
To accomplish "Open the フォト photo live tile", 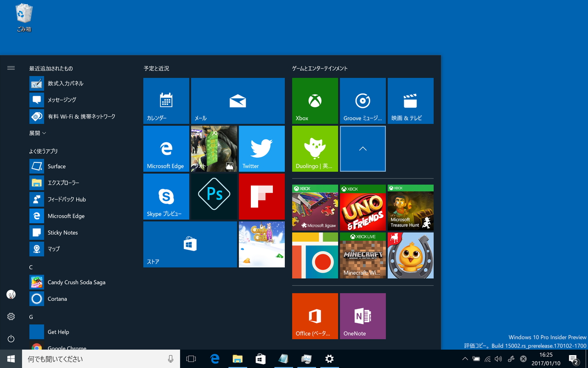I will 214,149.
